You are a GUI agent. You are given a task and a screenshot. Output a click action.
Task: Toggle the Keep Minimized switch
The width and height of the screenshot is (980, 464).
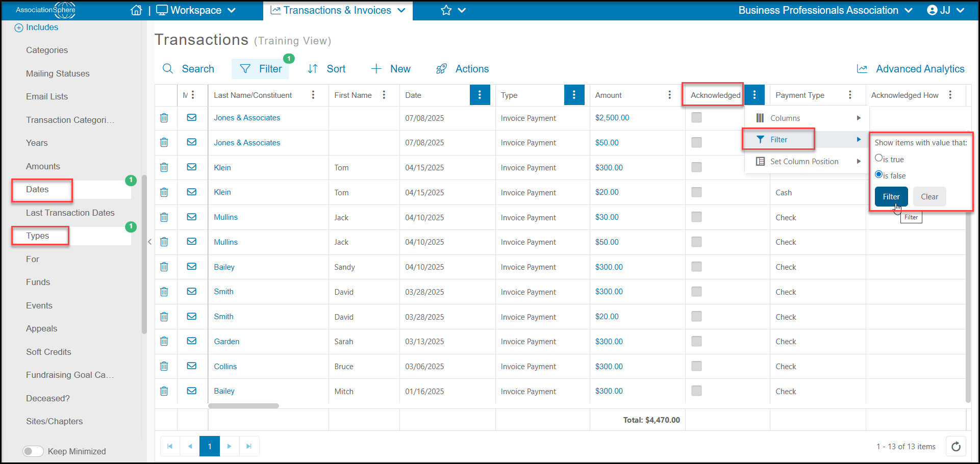pos(33,451)
